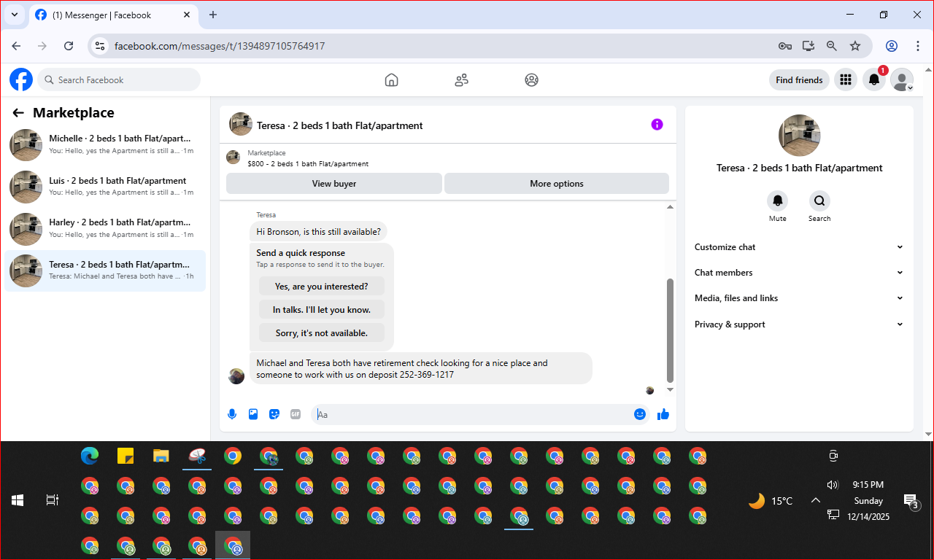The height and width of the screenshot is (560, 934).
Task: Expand Media, files and links section
Action: [x=799, y=298]
